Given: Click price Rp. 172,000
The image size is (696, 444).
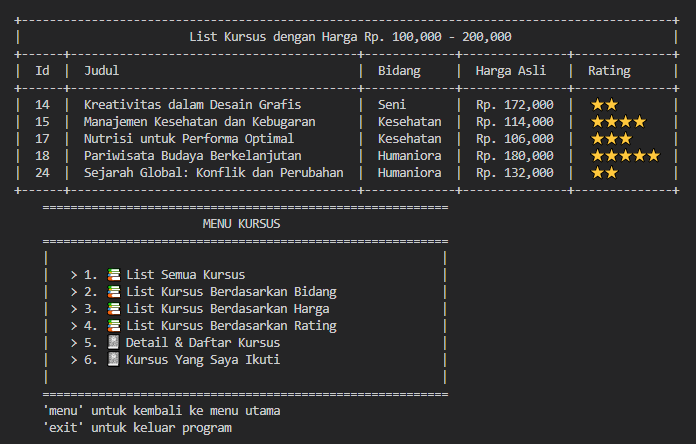Looking at the screenshot, I should point(514,105).
